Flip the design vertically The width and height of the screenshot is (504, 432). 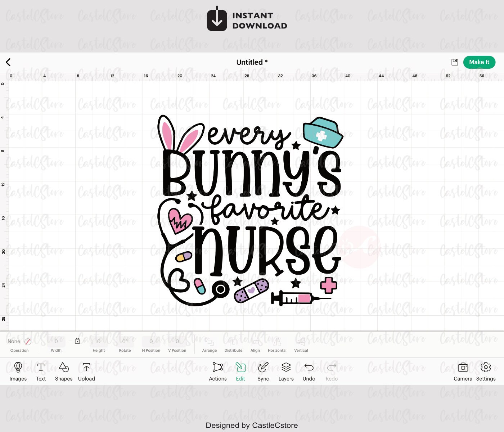(x=301, y=345)
